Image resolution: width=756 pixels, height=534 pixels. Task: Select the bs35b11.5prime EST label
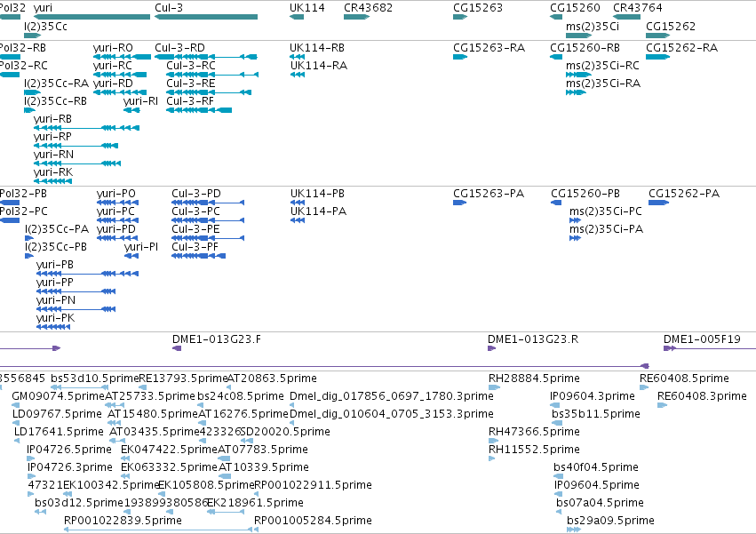(x=596, y=414)
